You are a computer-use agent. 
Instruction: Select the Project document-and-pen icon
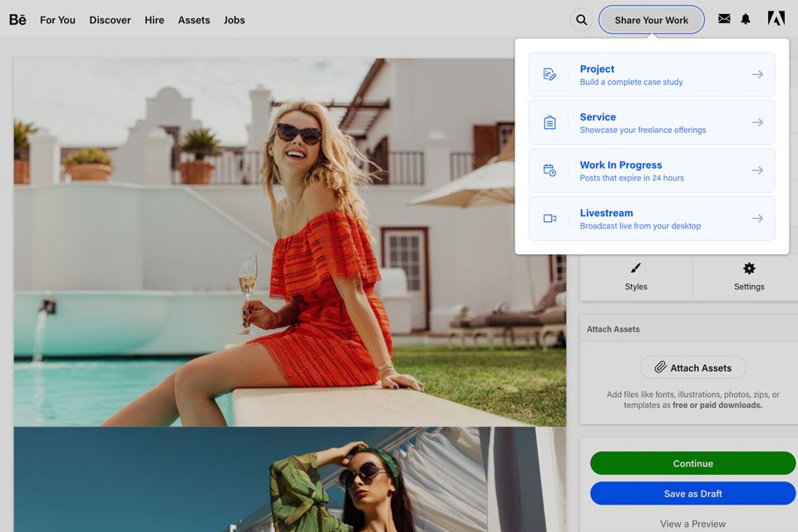[x=549, y=74]
